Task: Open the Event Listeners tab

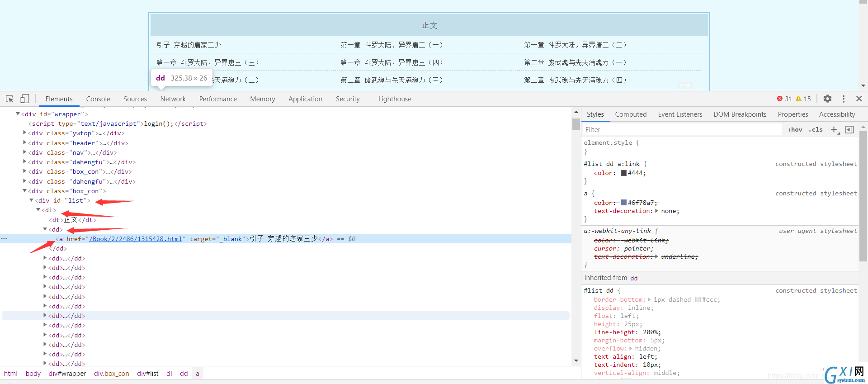Action: [x=680, y=114]
